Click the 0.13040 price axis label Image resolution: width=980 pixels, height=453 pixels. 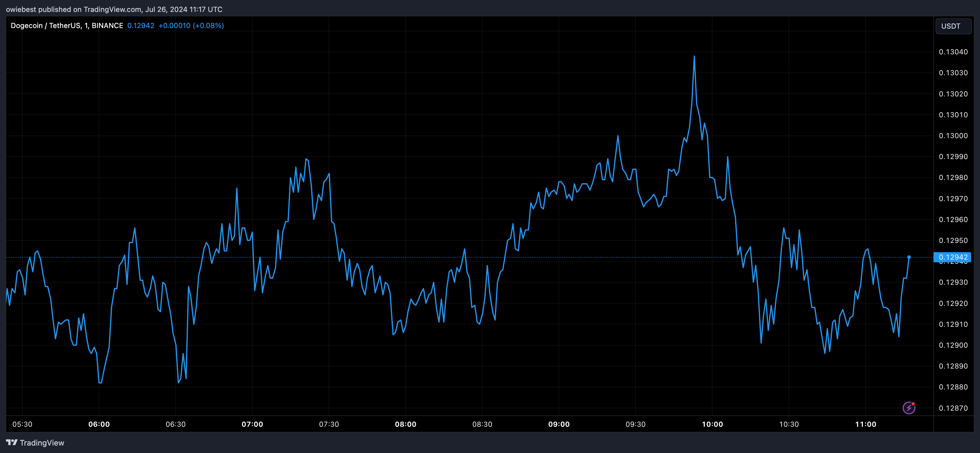[x=953, y=52]
